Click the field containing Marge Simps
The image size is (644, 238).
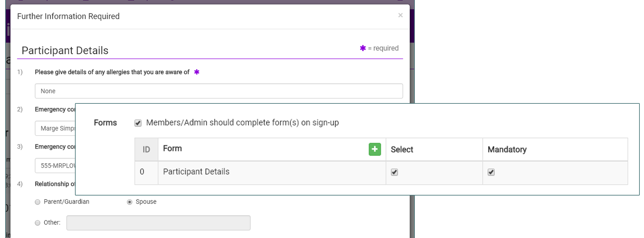click(x=55, y=128)
